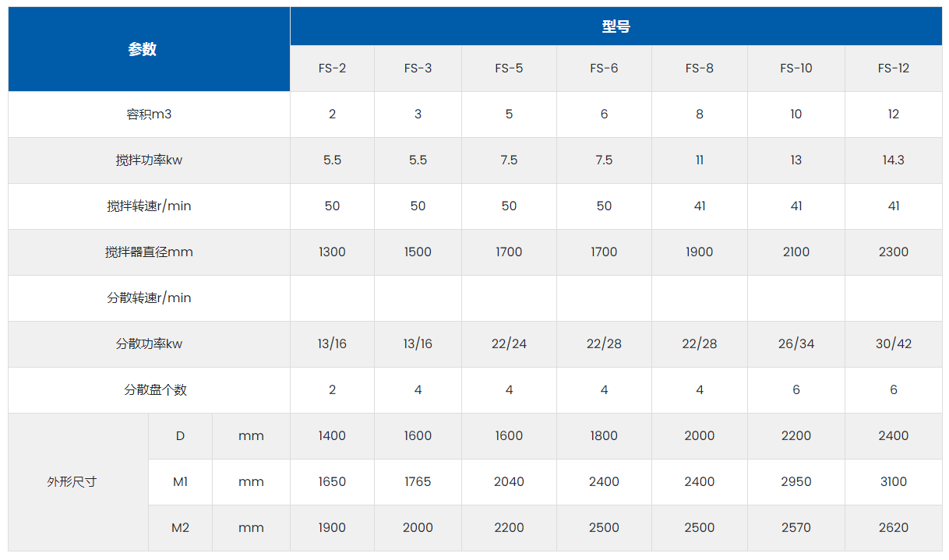
Task: Click the 参数 header cell
Action: [143, 49]
